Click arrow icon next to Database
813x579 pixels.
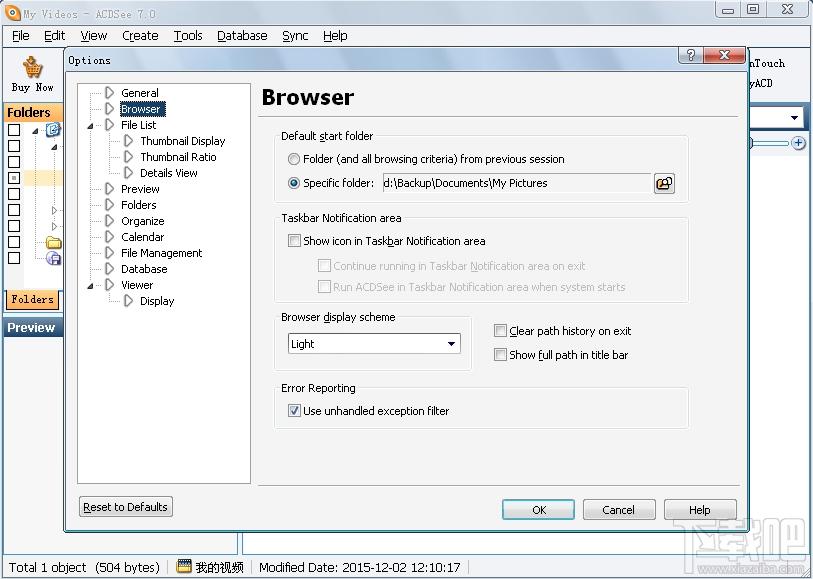tap(109, 269)
